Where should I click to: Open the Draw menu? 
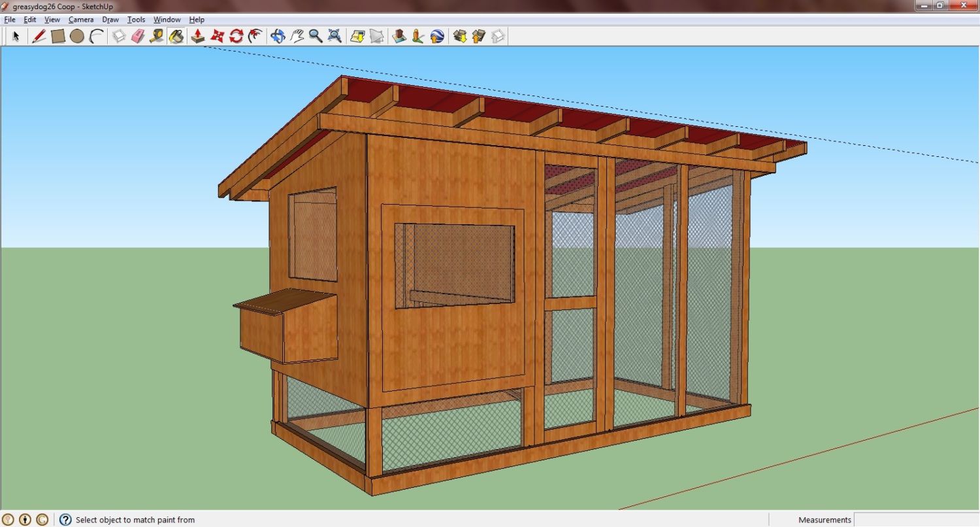(110, 20)
